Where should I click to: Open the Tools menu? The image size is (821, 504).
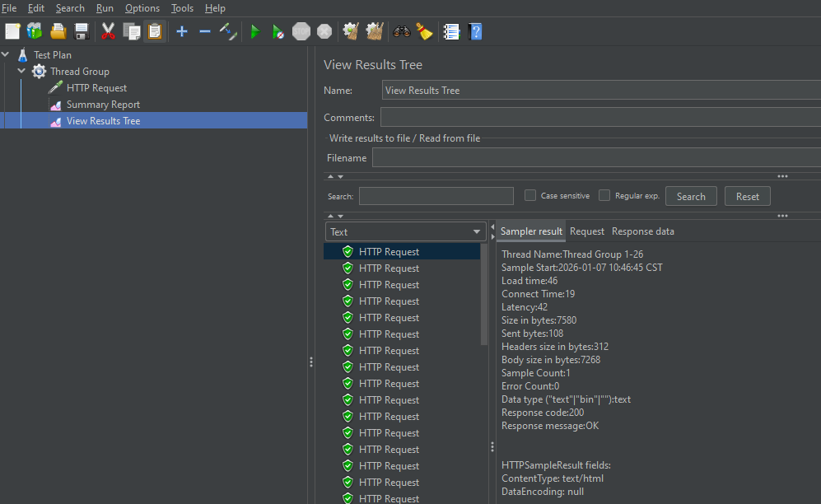point(182,8)
